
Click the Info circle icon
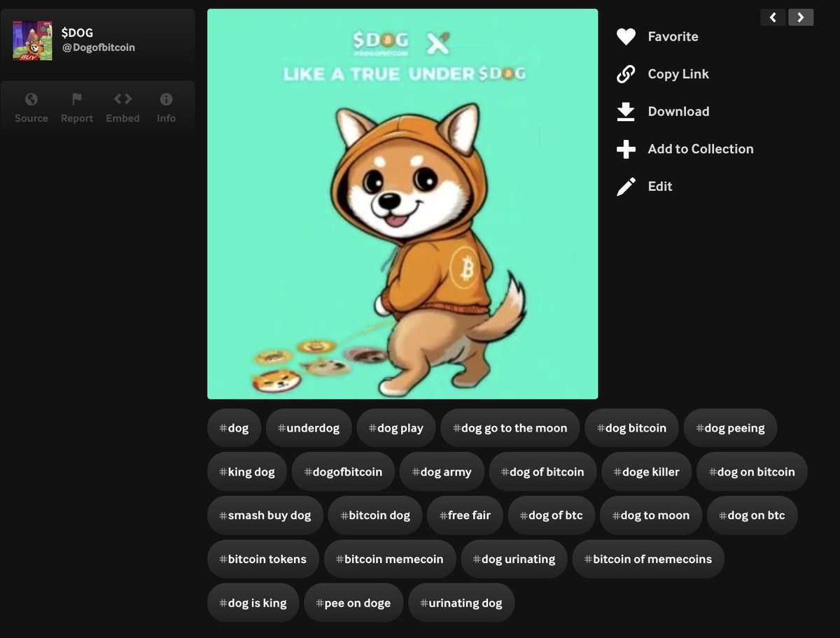pyautogui.click(x=166, y=99)
